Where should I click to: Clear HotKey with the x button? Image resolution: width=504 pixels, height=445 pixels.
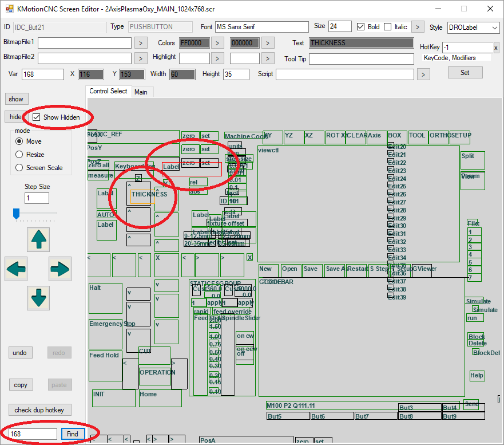496,48
